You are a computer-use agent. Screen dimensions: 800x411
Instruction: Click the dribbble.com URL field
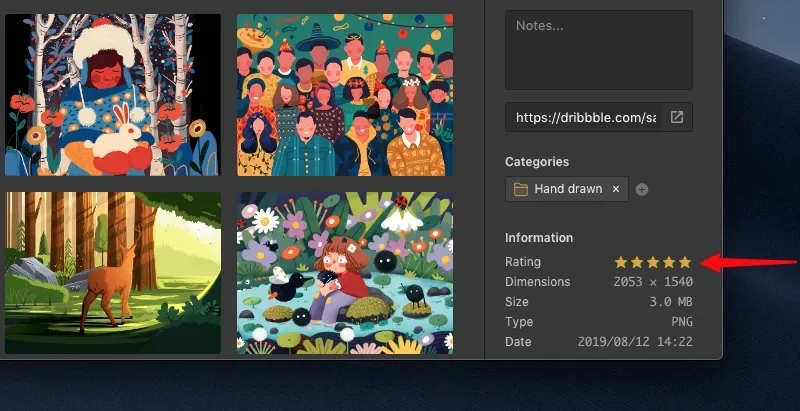tap(586, 117)
